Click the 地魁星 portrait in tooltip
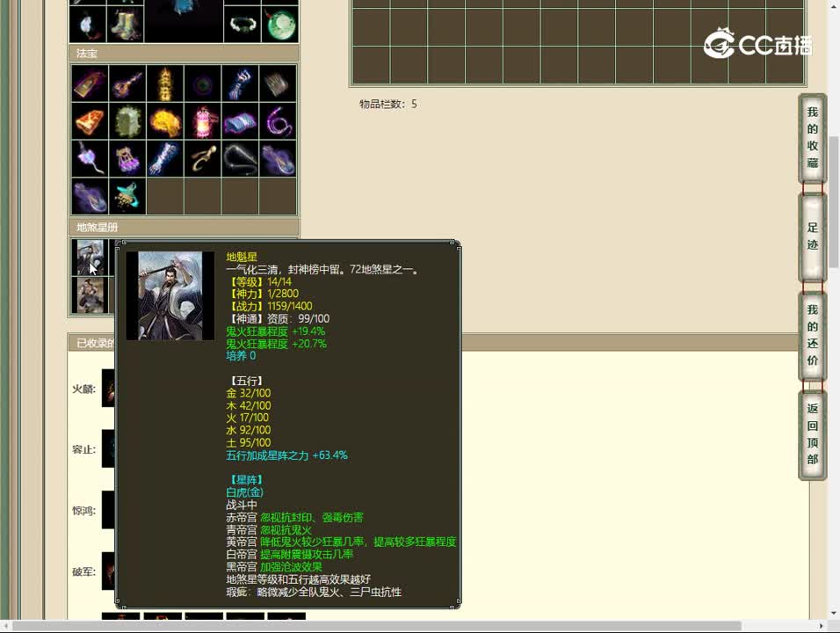Viewport: 840px width, 633px height. pyautogui.click(x=170, y=295)
